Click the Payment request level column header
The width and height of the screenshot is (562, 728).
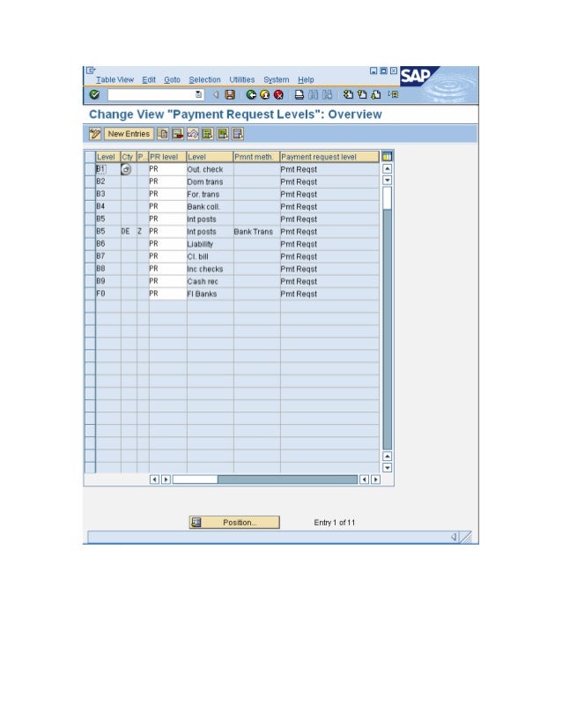(x=329, y=157)
